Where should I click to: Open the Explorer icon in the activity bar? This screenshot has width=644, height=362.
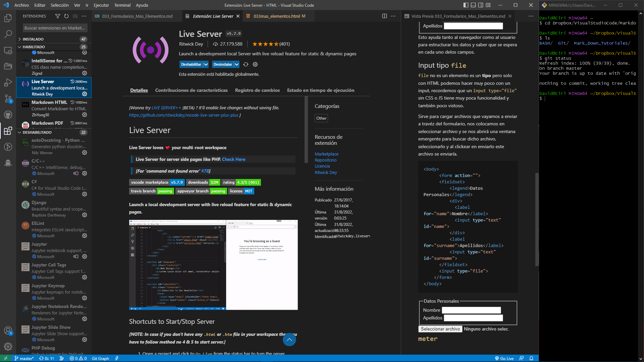click(8, 18)
